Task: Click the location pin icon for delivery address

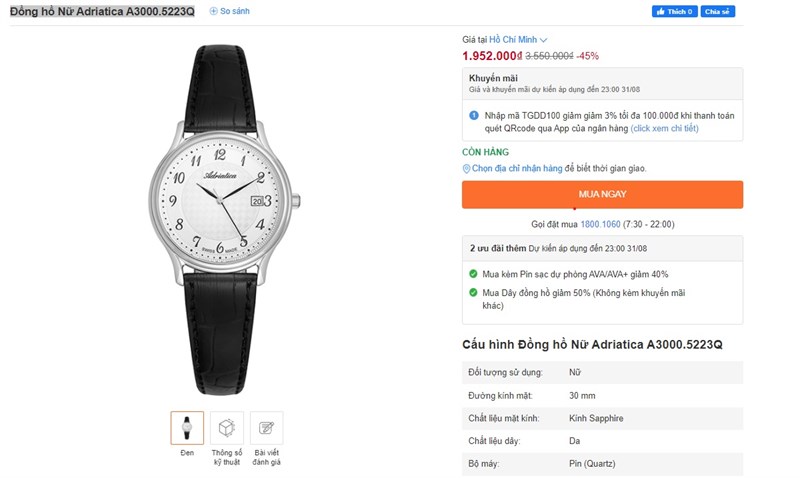Action: (x=466, y=168)
